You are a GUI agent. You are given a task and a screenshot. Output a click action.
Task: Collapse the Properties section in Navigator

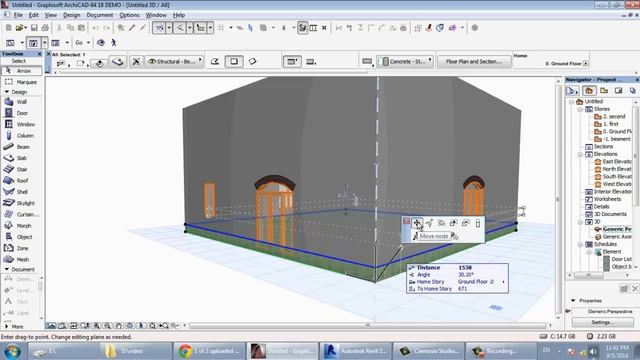(573, 300)
